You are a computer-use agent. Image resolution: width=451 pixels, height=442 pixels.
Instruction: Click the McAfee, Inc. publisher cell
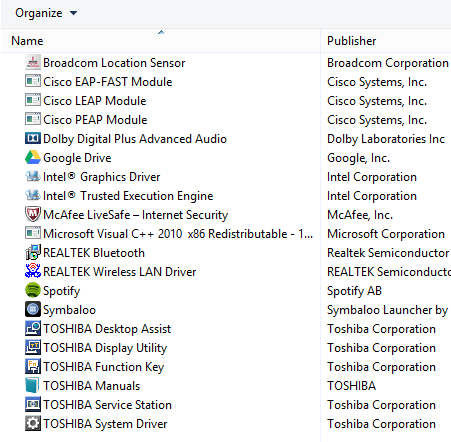[x=360, y=215]
